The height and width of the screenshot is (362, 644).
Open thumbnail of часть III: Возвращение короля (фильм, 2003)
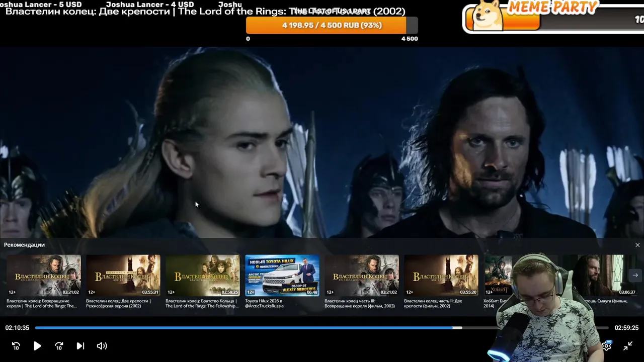[362, 275]
